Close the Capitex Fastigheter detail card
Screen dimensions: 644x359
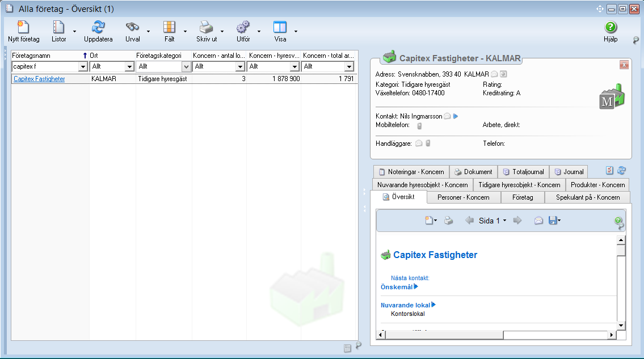[624, 65]
